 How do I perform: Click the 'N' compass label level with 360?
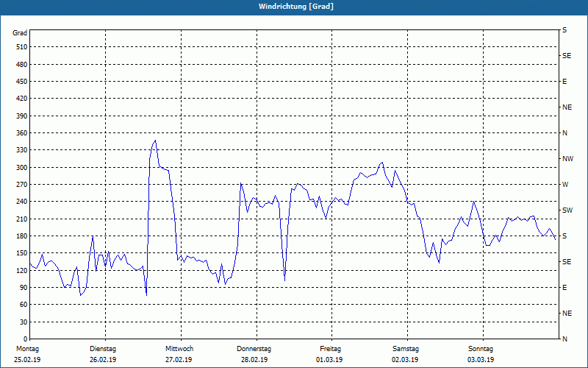coord(564,133)
